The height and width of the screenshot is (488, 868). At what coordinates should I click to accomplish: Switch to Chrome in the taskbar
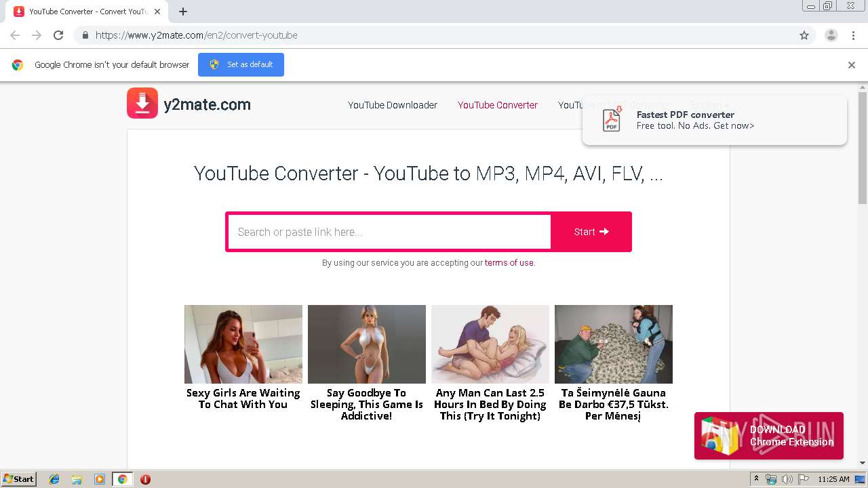coord(123,479)
